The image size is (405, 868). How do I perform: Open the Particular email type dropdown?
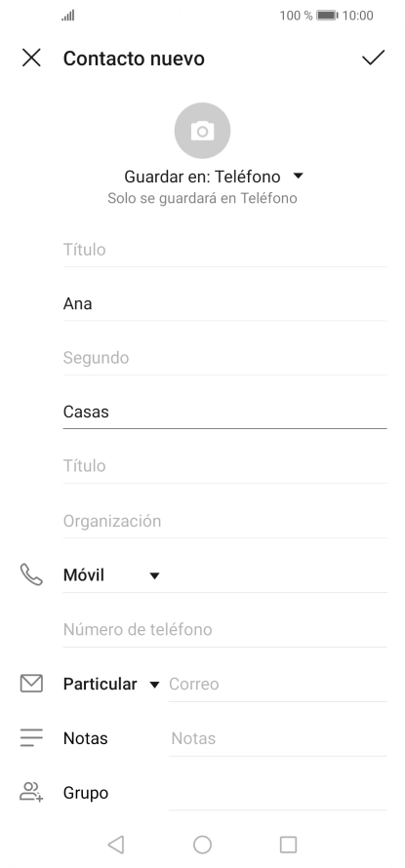coord(111,684)
